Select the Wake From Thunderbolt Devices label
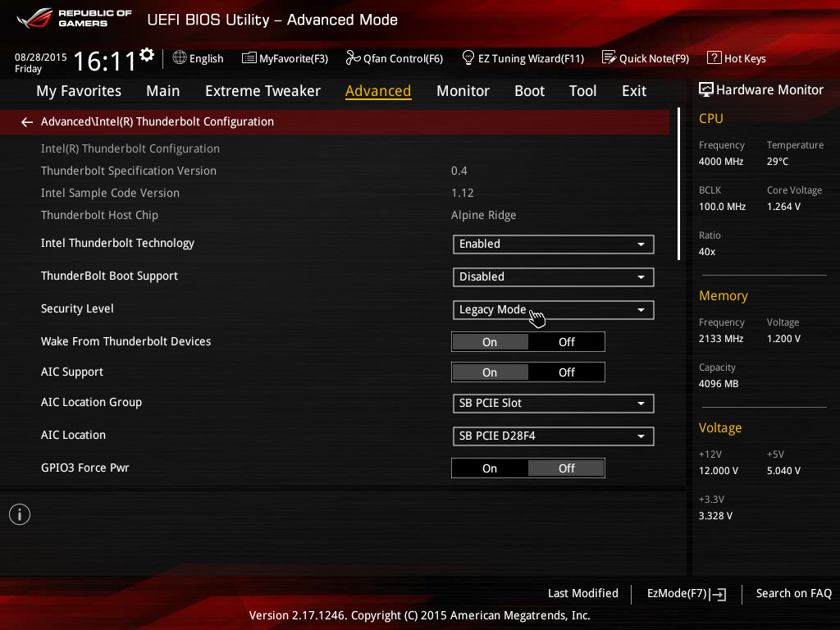 (126, 341)
